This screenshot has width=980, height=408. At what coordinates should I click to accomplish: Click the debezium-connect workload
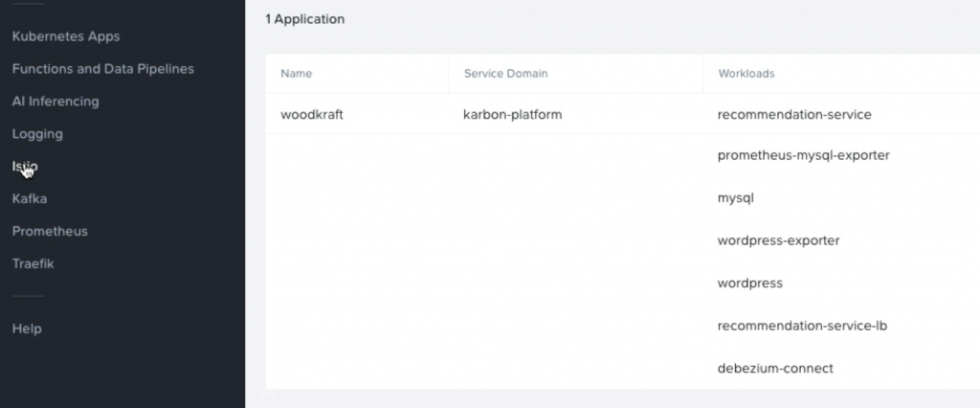pyautogui.click(x=775, y=368)
